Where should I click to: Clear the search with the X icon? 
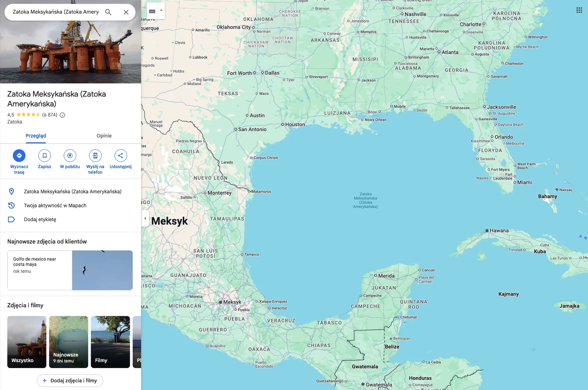click(x=126, y=12)
